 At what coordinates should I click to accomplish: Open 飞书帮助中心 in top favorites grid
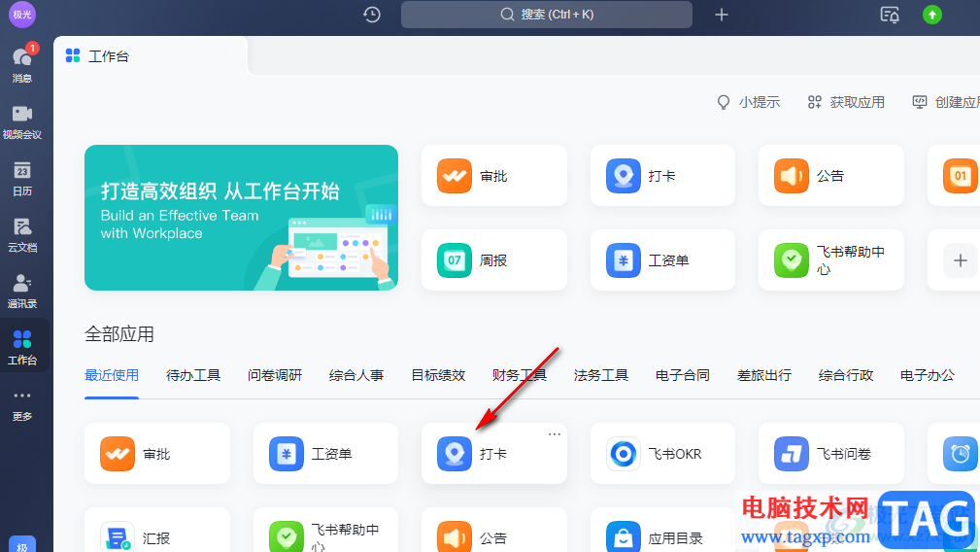click(x=830, y=260)
